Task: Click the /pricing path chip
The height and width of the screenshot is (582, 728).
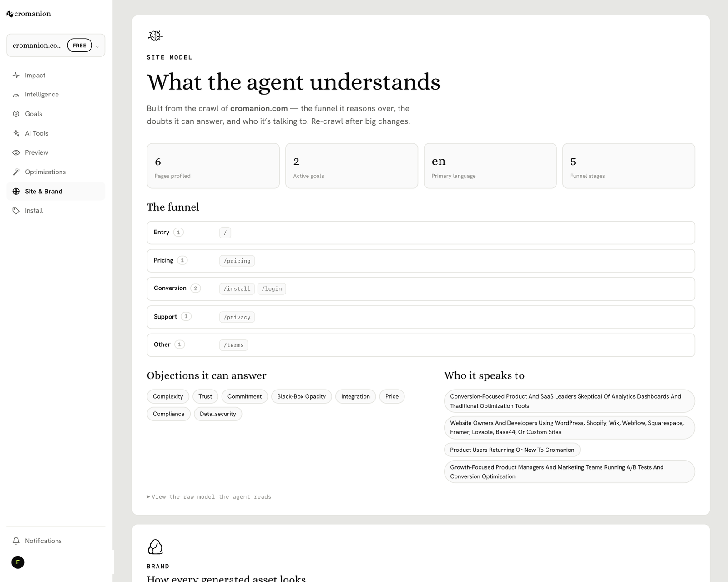Action: pos(237,261)
